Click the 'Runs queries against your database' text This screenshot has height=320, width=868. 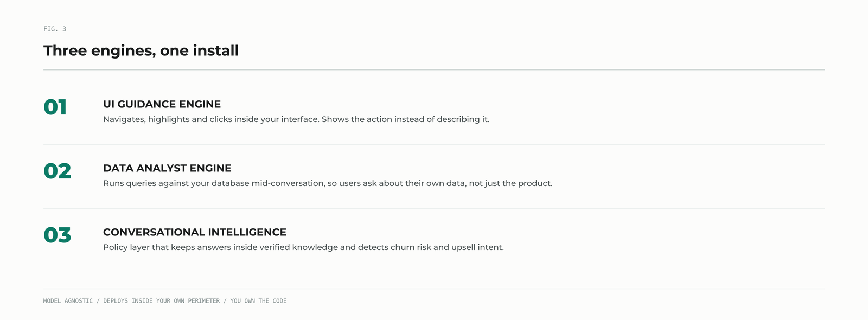point(328,183)
